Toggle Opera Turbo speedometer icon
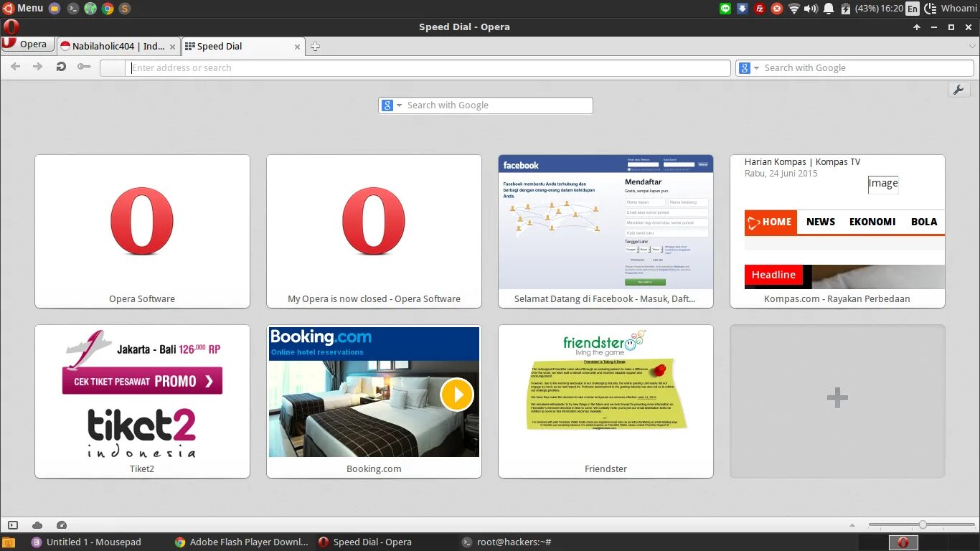Viewport: 980px width, 551px height. coord(62,525)
